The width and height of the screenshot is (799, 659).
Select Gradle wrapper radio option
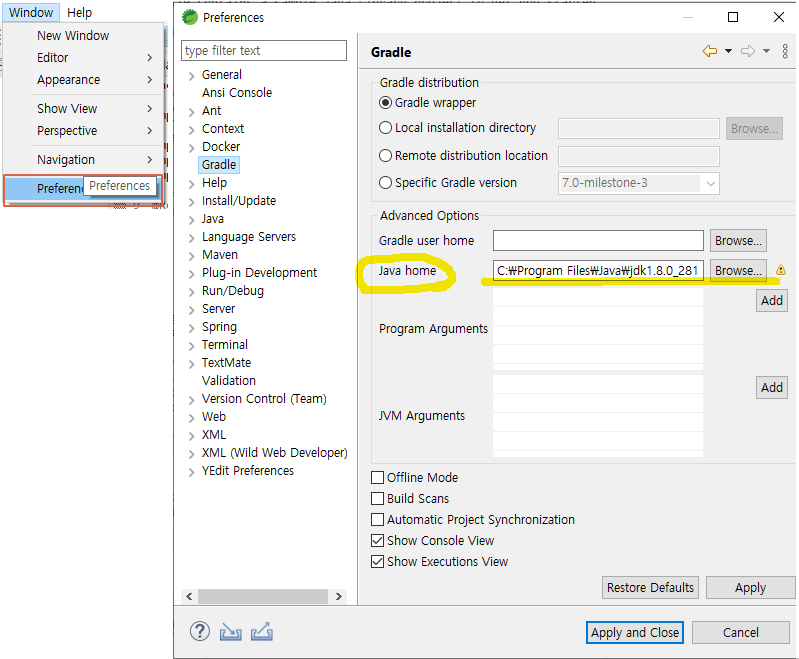tap(385, 103)
